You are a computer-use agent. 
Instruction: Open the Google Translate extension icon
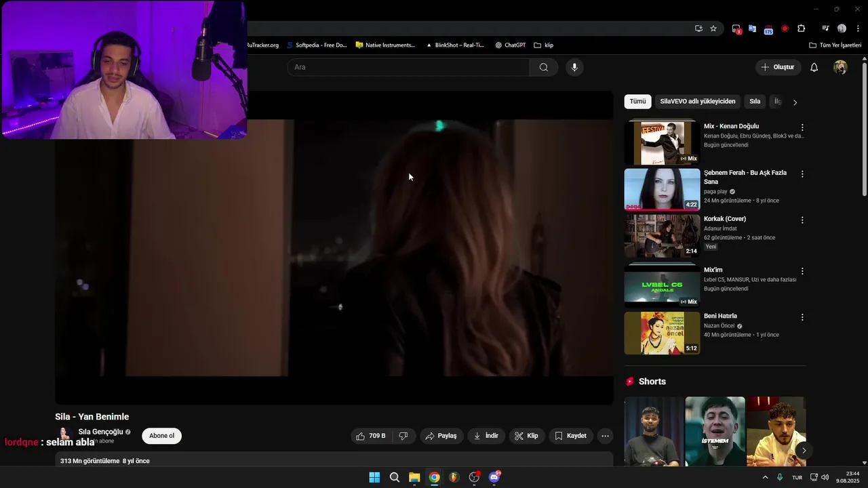click(x=752, y=28)
